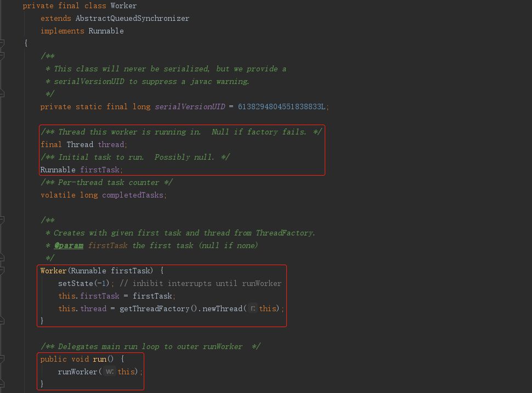The width and height of the screenshot is (532, 393).
Task: Click 'Per-thread task counter' comment
Action: pos(106,182)
